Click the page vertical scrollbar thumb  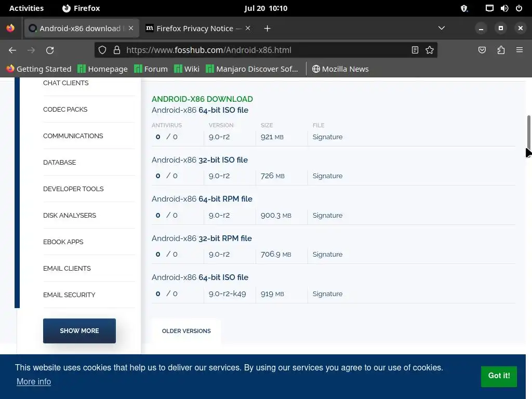pos(528,136)
